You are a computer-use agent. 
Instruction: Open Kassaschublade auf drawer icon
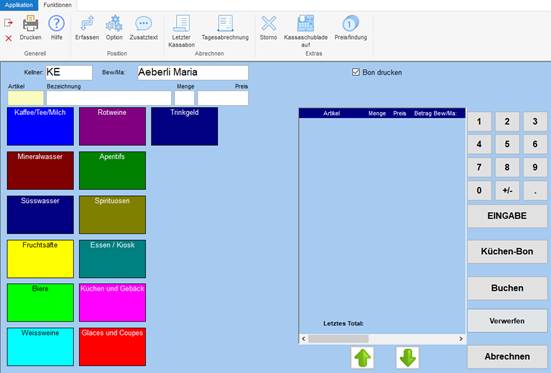305,24
